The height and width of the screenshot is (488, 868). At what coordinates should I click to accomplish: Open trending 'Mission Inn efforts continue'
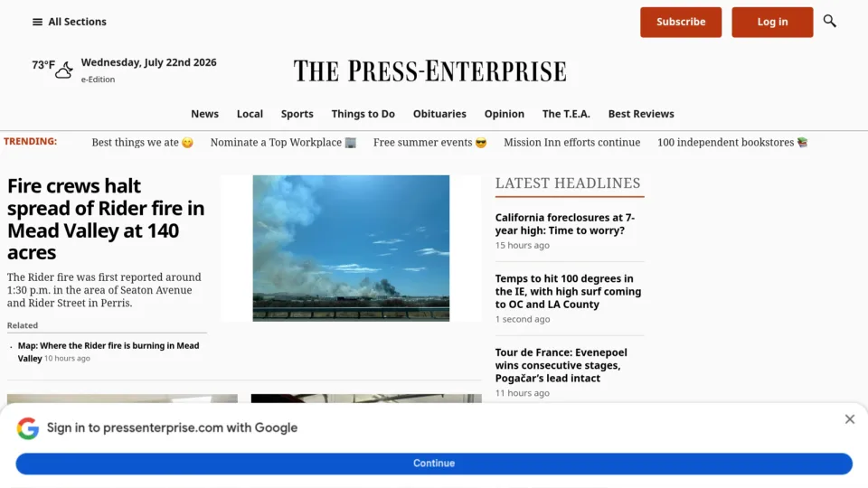click(571, 143)
